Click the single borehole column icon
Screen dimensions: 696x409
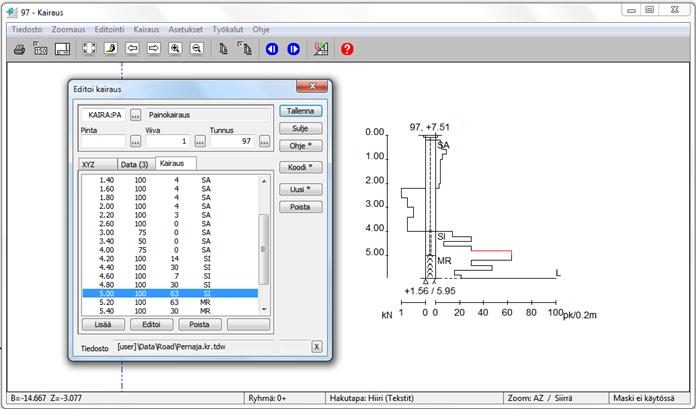pos(223,49)
